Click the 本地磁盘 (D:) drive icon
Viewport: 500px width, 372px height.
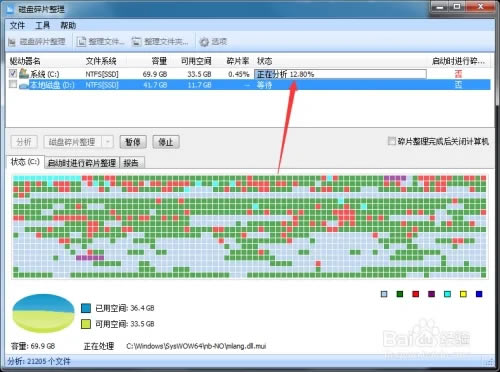point(24,85)
